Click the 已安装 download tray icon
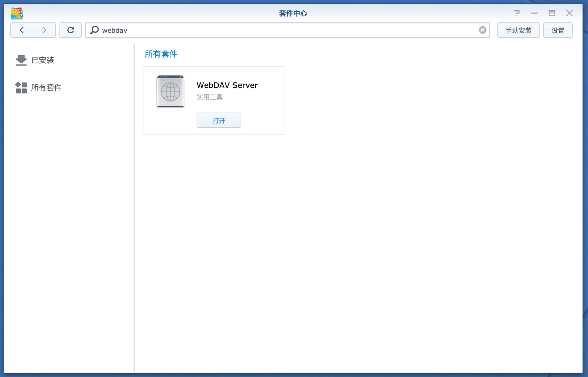 tap(21, 60)
